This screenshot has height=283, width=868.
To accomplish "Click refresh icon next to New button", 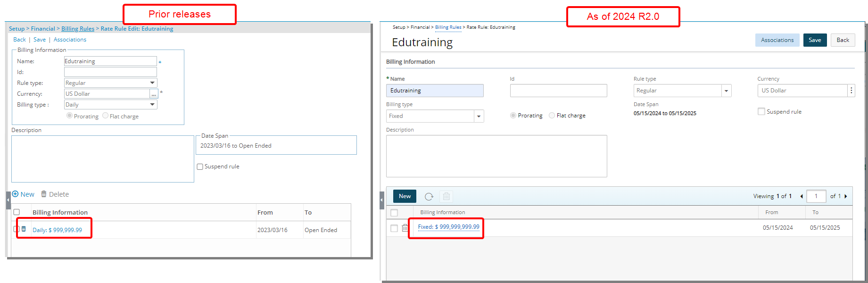I will pos(429,196).
